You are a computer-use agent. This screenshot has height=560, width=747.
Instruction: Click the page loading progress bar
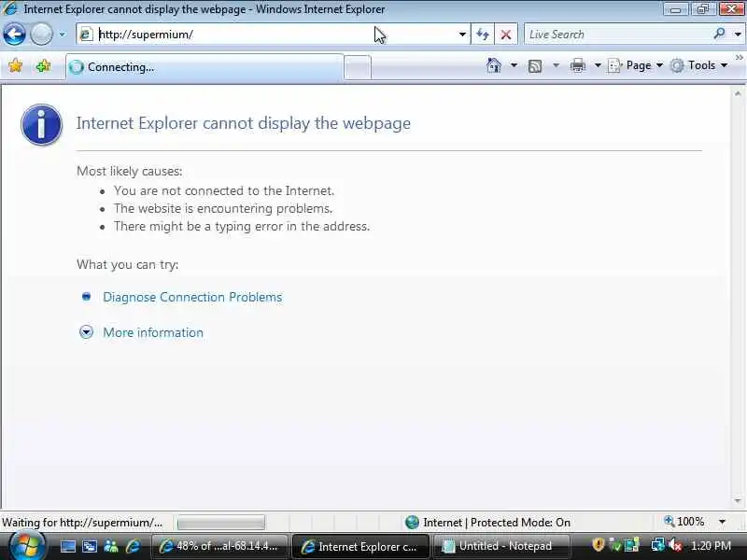[x=221, y=523]
